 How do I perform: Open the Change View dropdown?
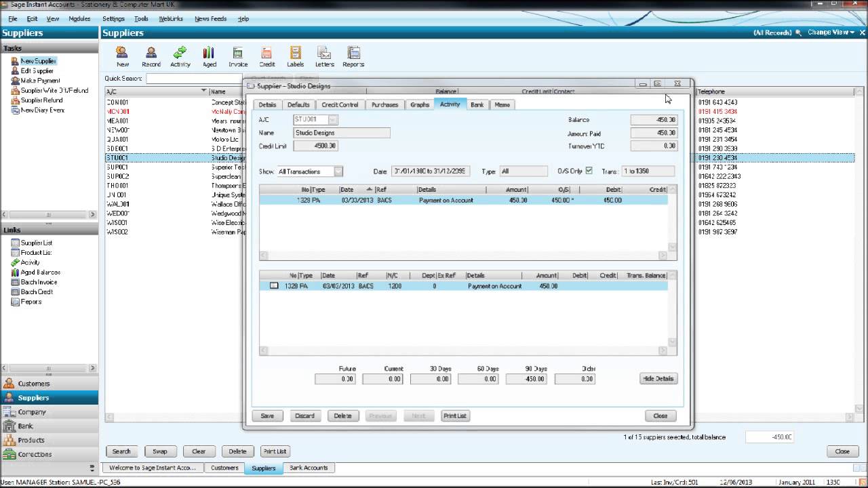coord(831,33)
